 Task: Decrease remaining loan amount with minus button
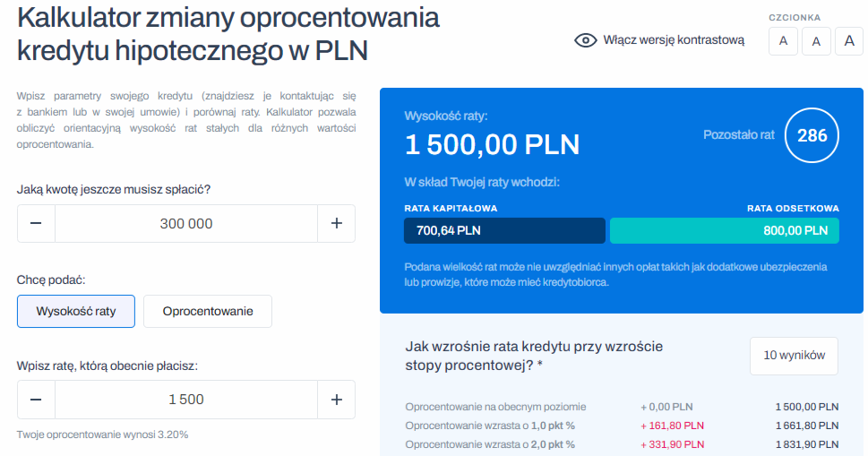[36, 224]
